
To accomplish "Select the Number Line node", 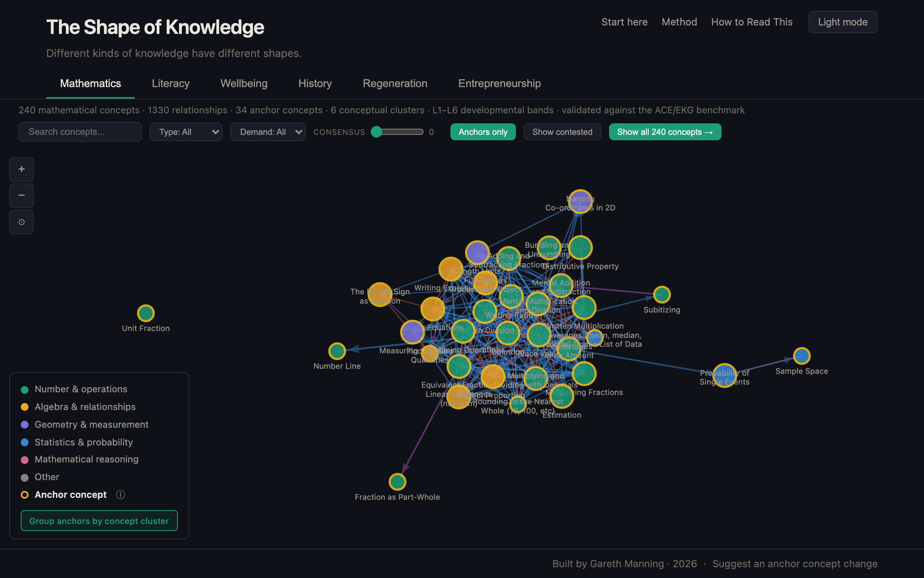I will click(x=337, y=351).
